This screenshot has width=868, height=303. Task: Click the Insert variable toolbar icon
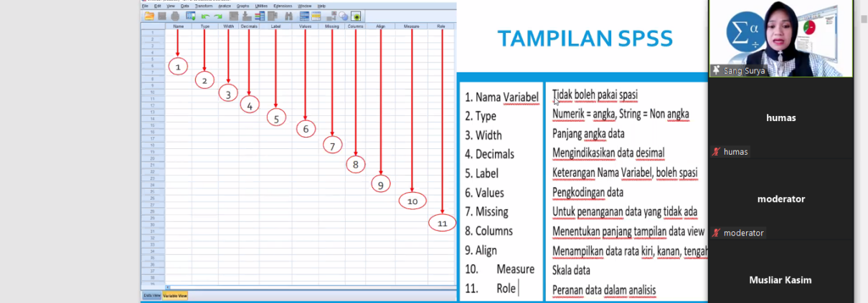tap(316, 16)
